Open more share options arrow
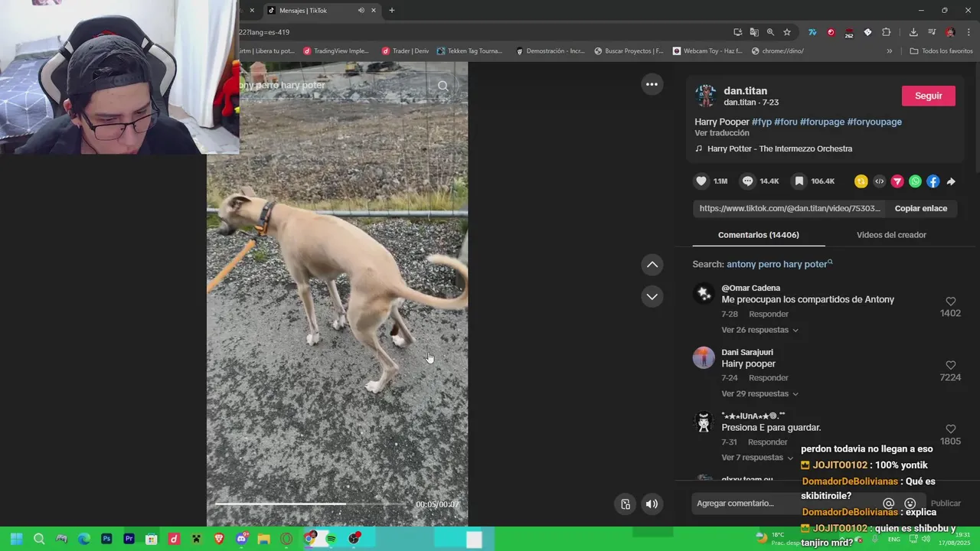This screenshot has width=980, height=551. point(951,181)
